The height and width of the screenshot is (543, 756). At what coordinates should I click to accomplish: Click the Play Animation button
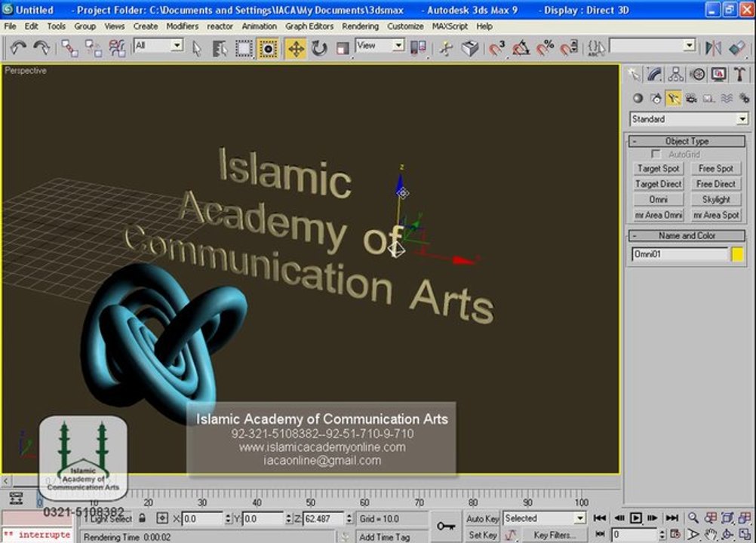pyautogui.click(x=635, y=518)
